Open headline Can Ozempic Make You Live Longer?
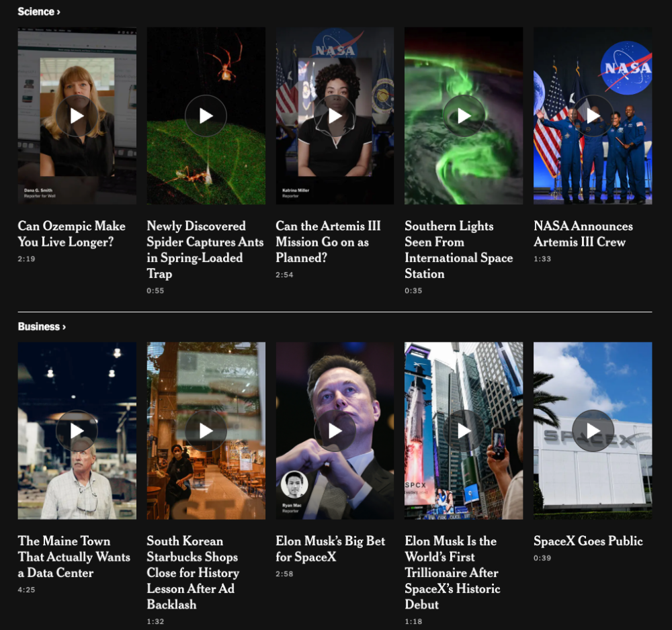 point(72,234)
